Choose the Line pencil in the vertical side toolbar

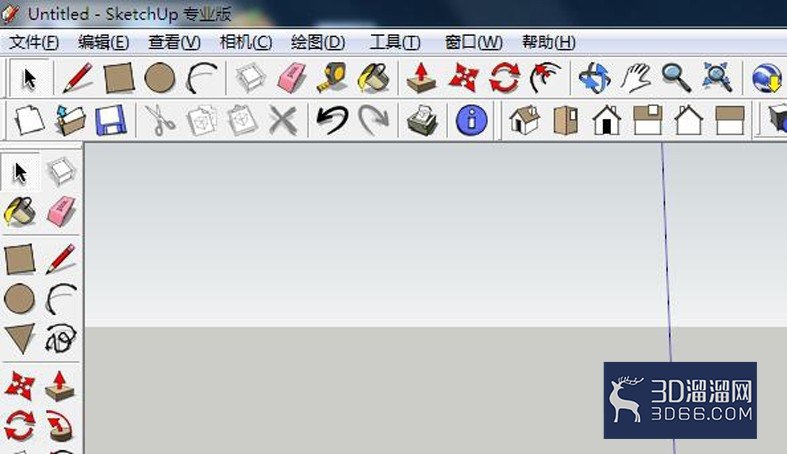tap(61, 259)
